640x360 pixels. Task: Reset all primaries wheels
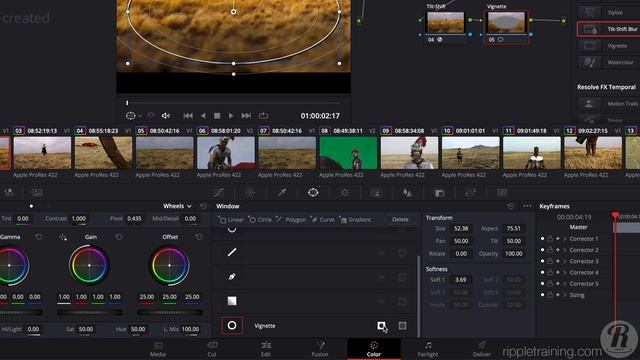click(203, 206)
